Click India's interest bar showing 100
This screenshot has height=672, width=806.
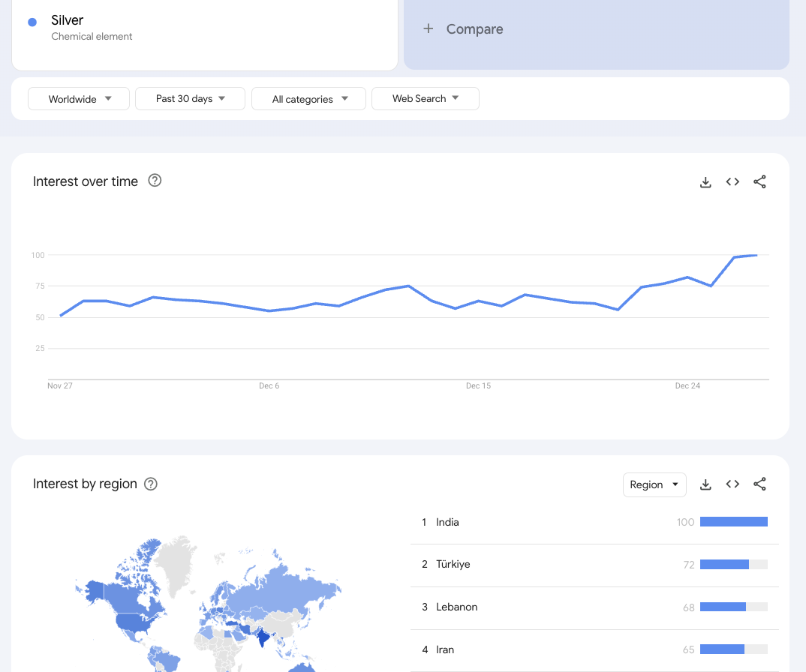click(x=733, y=522)
